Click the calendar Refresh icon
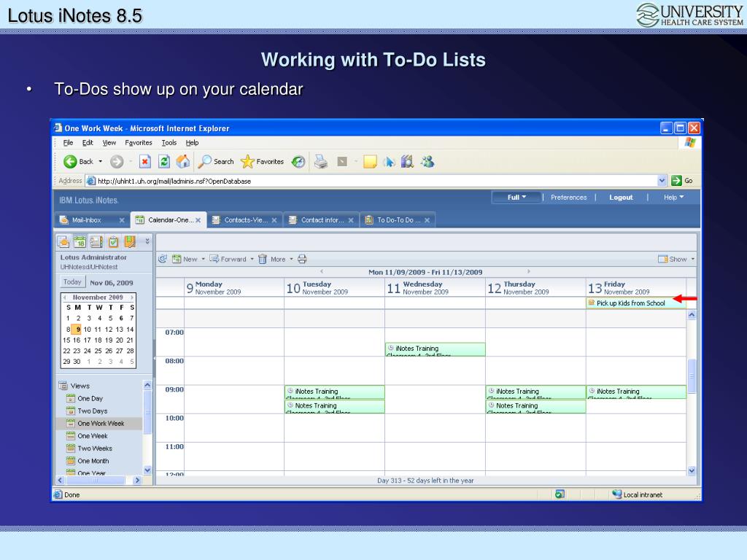The width and height of the screenshot is (747, 560). [x=163, y=259]
